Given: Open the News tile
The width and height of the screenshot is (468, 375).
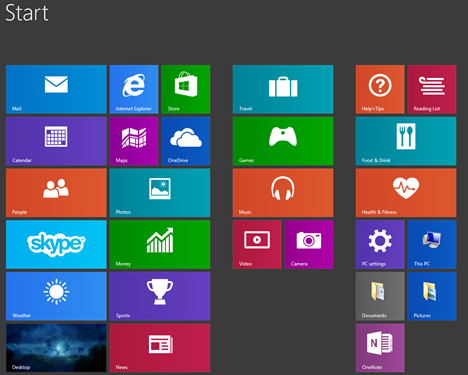Looking at the screenshot, I should [x=160, y=348].
